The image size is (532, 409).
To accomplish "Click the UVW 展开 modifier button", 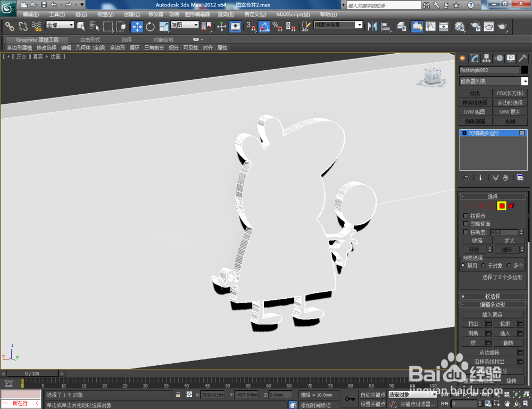I will click(510, 112).
